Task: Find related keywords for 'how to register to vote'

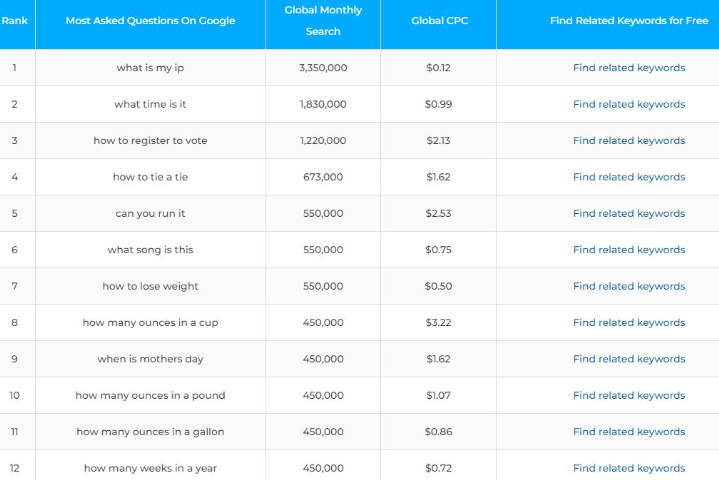Action: tap(629, 141)
